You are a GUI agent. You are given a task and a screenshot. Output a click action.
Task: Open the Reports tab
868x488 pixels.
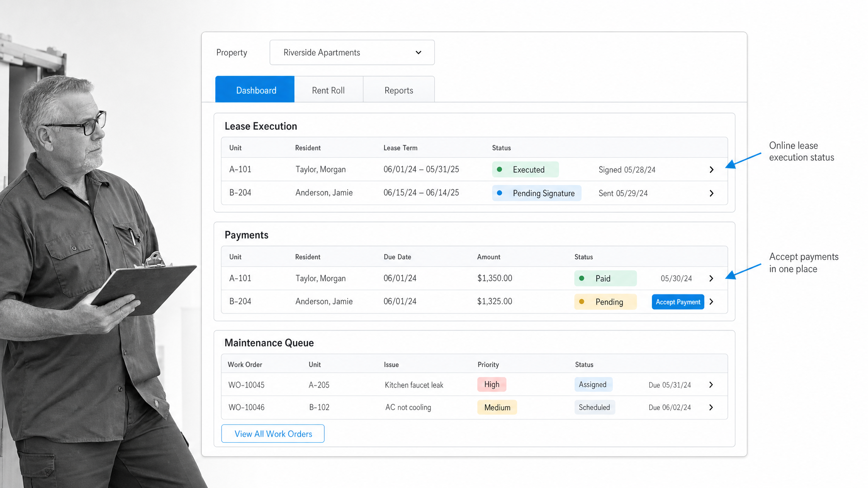click(399, 90)
